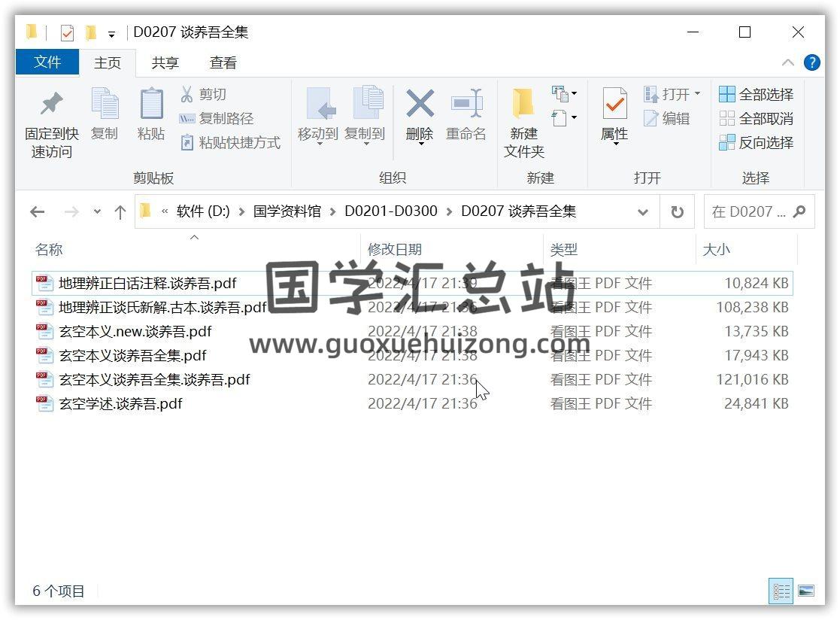
Task: Expand the Easy Access dropdown in ribbon
Action: tap(564, 117)
